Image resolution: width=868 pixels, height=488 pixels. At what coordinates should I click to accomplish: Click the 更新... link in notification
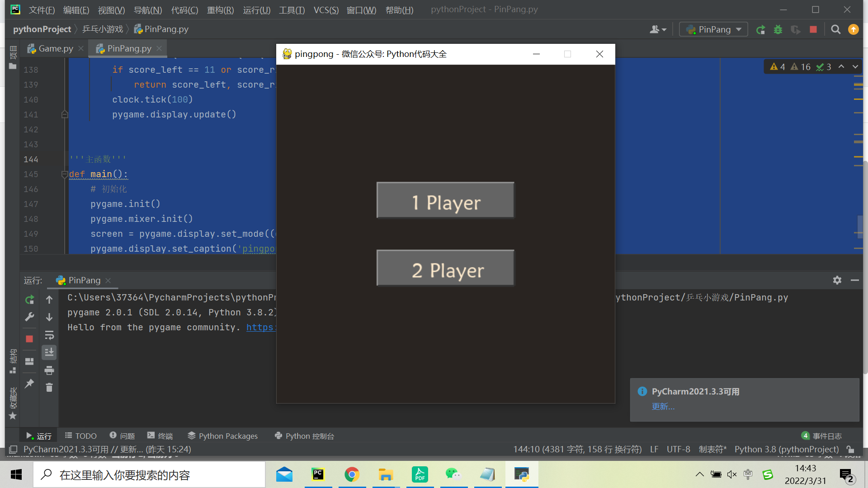pyautogui.click(x=663, y=407)
